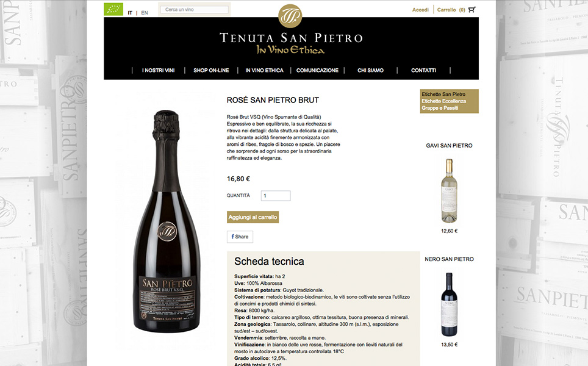Open the IN VINO ETHICA section
Screen dimensions: 588x366
(x=264, y=70)
